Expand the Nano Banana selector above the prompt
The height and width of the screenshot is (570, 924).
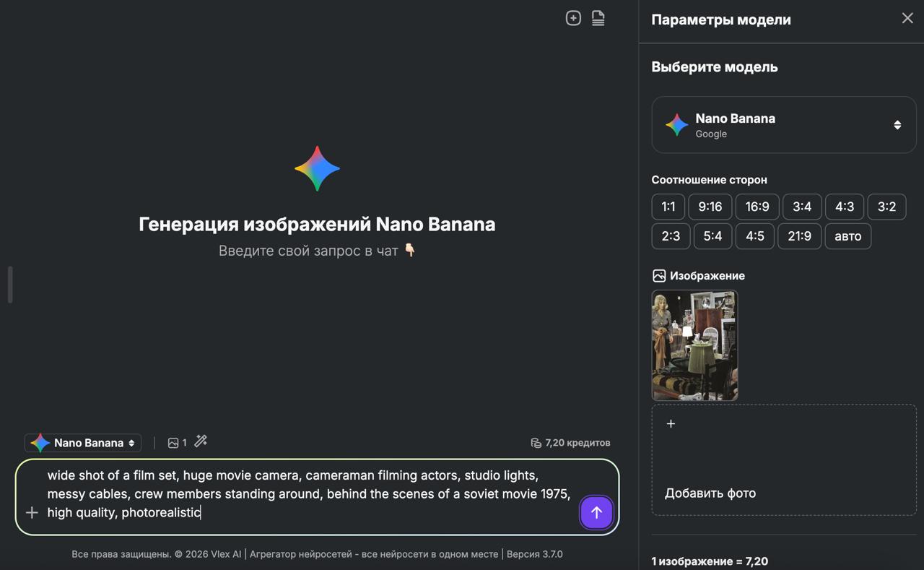83,443
